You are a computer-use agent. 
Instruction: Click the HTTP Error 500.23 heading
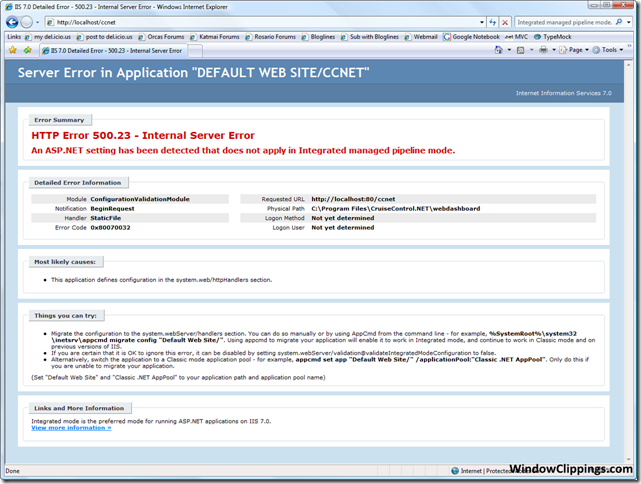[143, 135]
